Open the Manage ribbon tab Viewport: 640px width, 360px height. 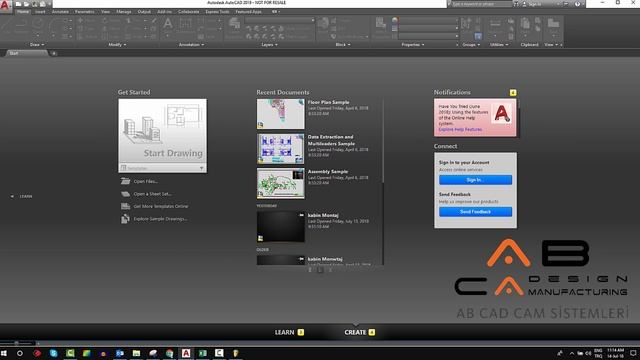tap(124, 11)
